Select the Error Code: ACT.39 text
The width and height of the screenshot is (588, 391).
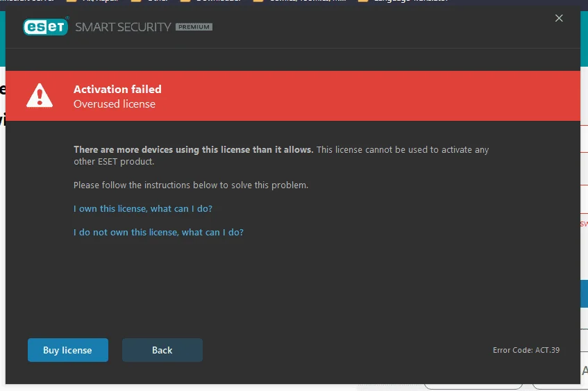[526, 350]
